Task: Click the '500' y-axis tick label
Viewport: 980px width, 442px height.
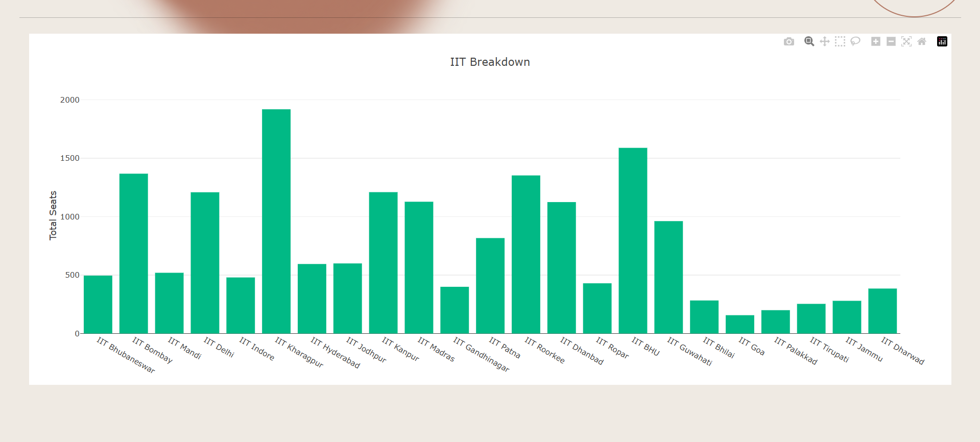Action: (x=73, y=275)
